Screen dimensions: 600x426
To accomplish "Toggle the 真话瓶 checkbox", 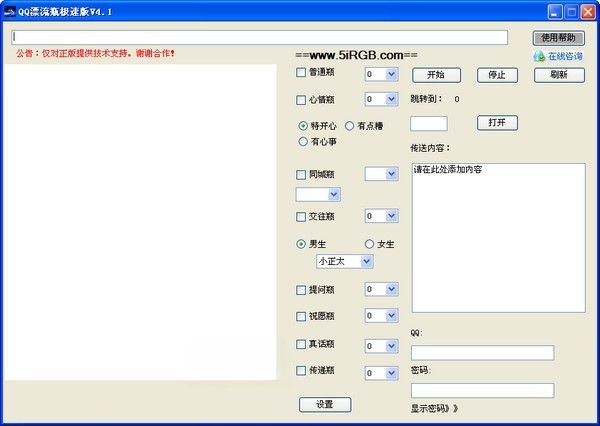I will coord(301,344).
